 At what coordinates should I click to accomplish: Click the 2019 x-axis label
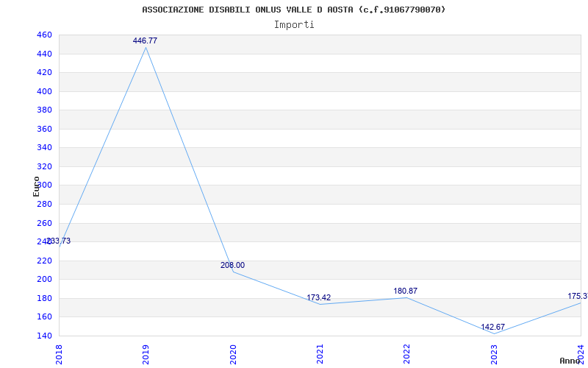coord(146,355)
